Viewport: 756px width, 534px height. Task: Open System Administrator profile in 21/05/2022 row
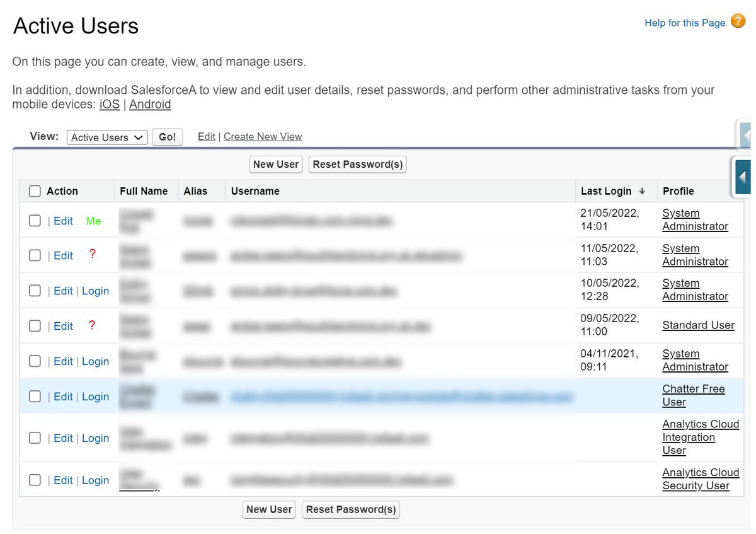[x=695, y=220]
